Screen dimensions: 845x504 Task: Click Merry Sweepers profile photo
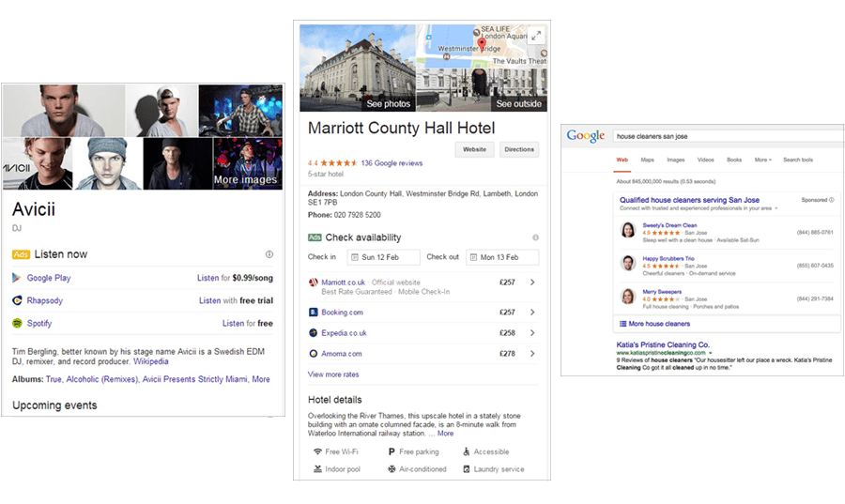(x=628, y=297)
